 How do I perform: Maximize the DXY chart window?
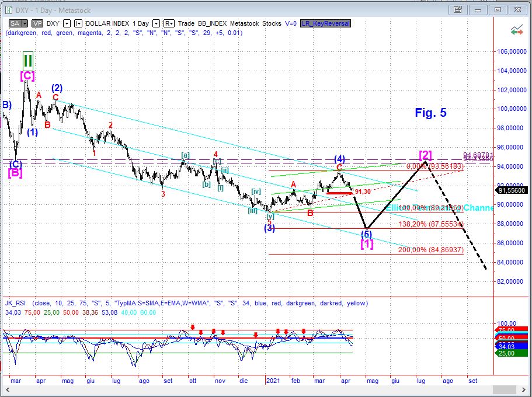coord(498,10)
